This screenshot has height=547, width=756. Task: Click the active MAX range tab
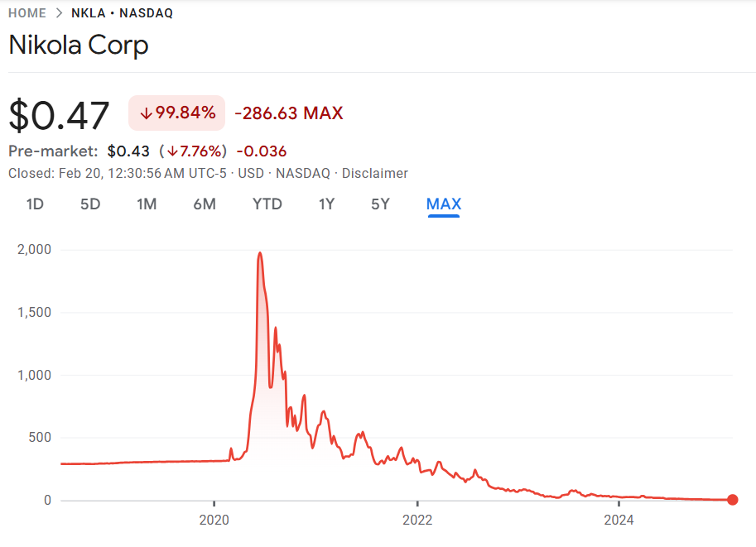(444, 204)
